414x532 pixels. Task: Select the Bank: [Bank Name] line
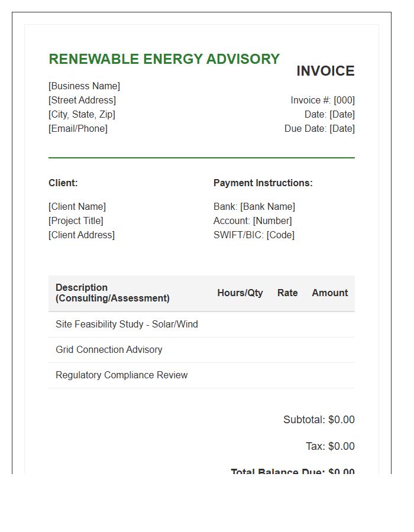click(254, 207)
